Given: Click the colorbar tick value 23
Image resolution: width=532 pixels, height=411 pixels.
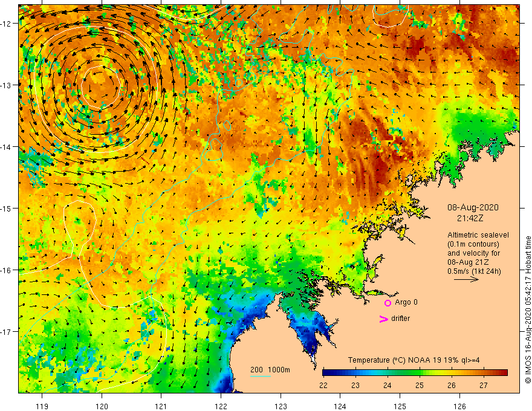Looking at the screenshot, I should pos(355,385).
